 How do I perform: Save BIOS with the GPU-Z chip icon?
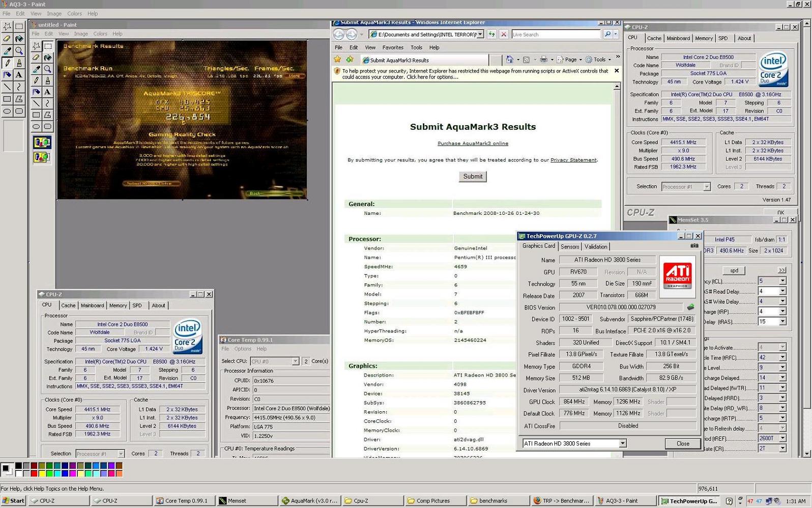pyautogui.click(x=690, y=307)
